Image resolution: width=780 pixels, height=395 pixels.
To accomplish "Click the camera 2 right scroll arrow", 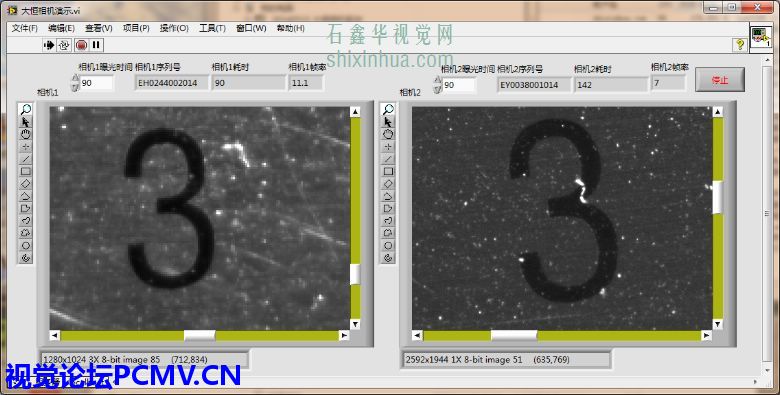I will click(x=706, y=335).
